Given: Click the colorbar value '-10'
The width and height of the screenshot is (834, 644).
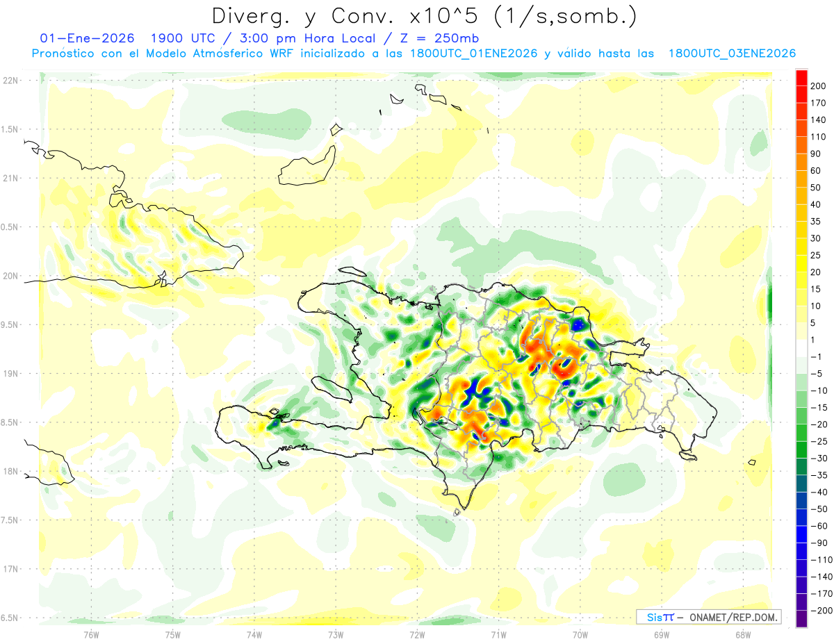Looking at the screenshot, I should click(819, 390).
